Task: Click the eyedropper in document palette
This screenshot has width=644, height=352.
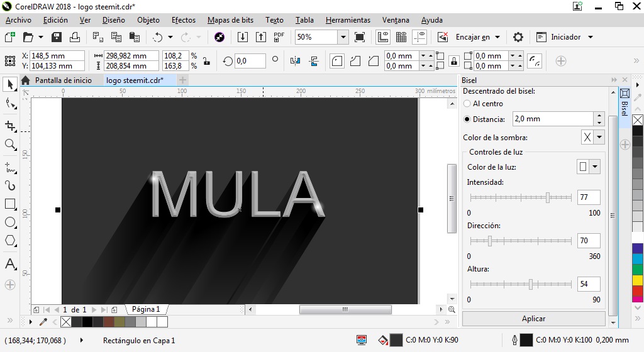Action: (43, 322)
